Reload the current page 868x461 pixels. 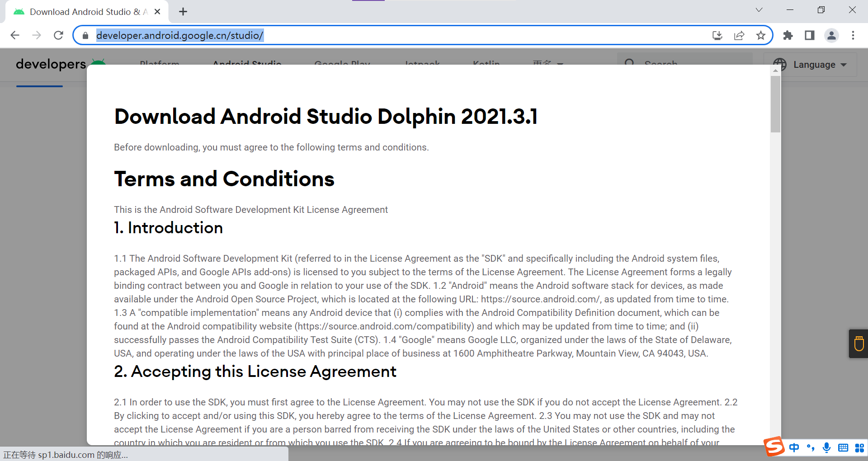58,35
